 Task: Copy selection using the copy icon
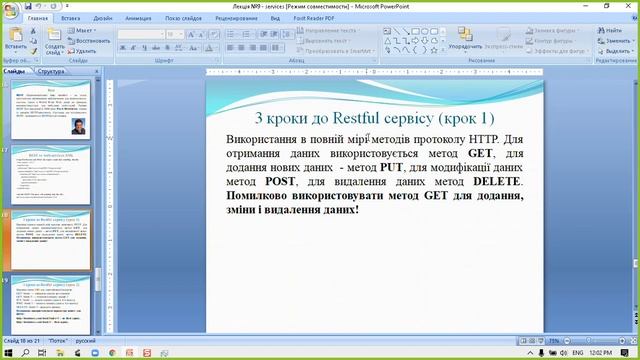pyautogui.click(x=33, y=41)
